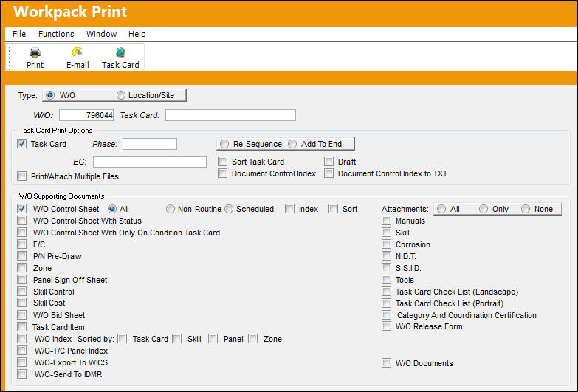Click the Task Card toolbar icon

tap(120, 52)
